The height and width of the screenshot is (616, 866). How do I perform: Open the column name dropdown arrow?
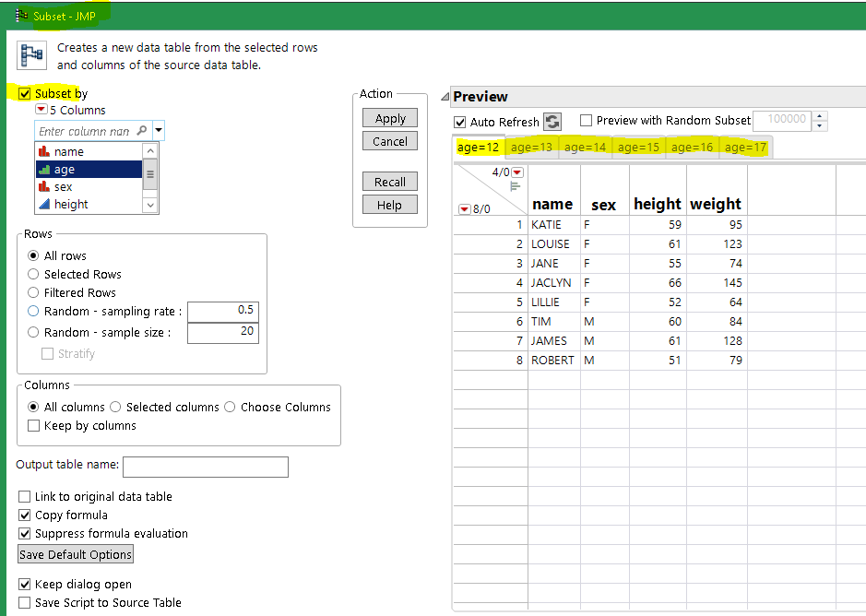point(157,130)
